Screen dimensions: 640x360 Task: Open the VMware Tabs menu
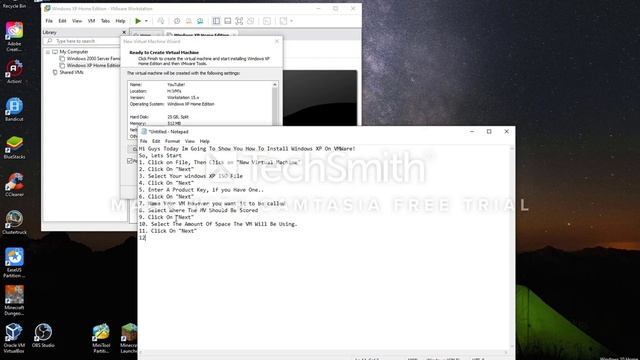point(105,21)
